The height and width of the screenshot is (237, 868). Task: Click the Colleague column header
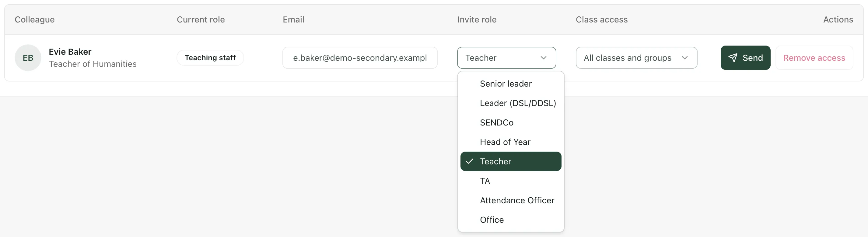35,19
